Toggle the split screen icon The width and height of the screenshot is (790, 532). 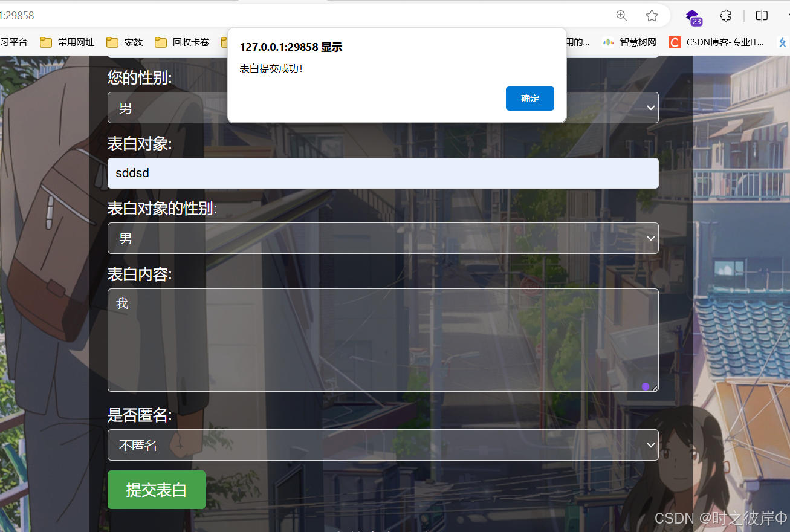click(x=762, y=16)
